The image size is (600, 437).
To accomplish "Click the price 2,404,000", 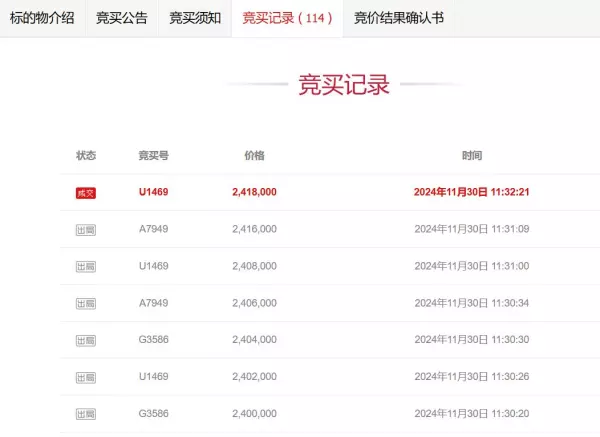I will point(254,339).
